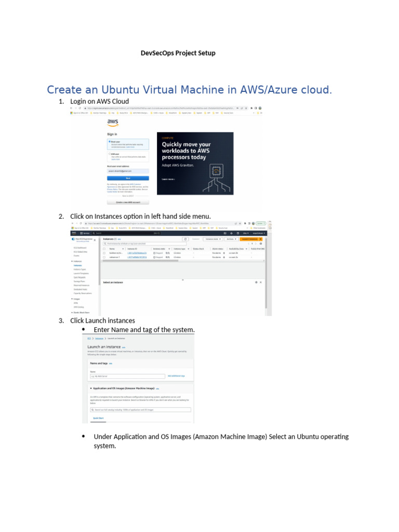The image size is (399, 532).
Task: Close the New EC2 Experience sidebar
Action: coord(95,240)
